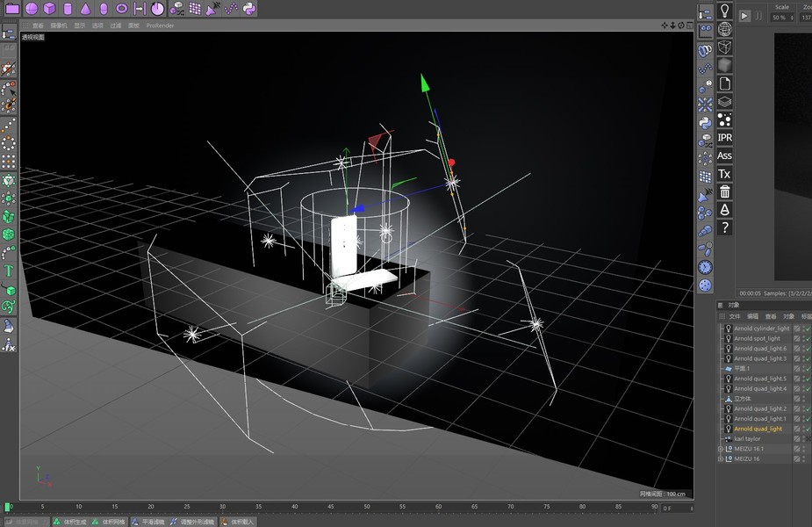812x527 pixels.
Task: Click the 体积网格 button in bottom bar
Action: click(109, 522)
